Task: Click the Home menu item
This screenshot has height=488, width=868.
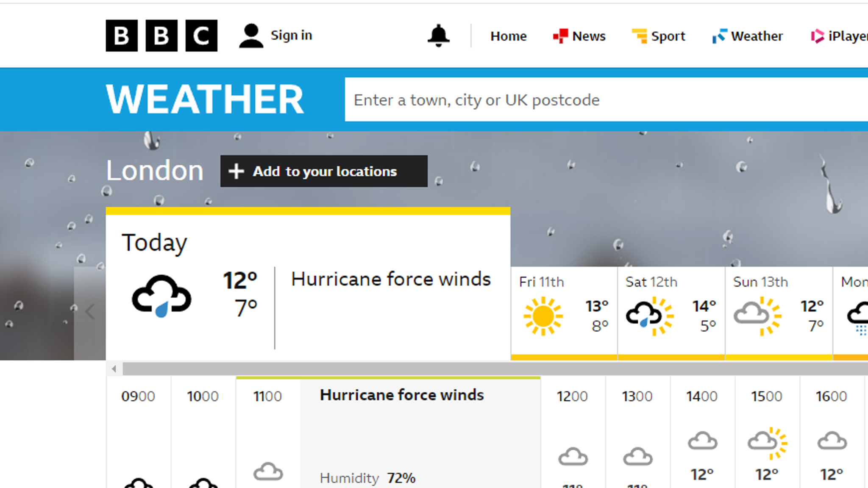Action: pos(508,35)
